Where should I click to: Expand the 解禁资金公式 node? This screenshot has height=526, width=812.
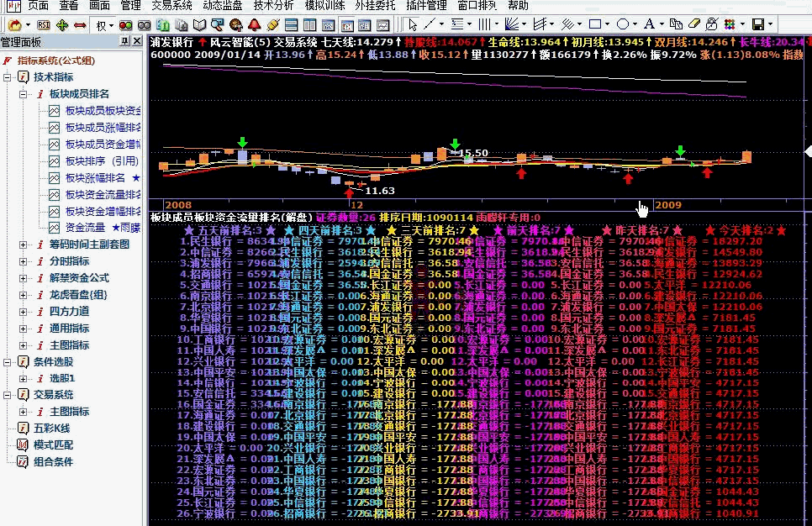[x=23, y=278]
